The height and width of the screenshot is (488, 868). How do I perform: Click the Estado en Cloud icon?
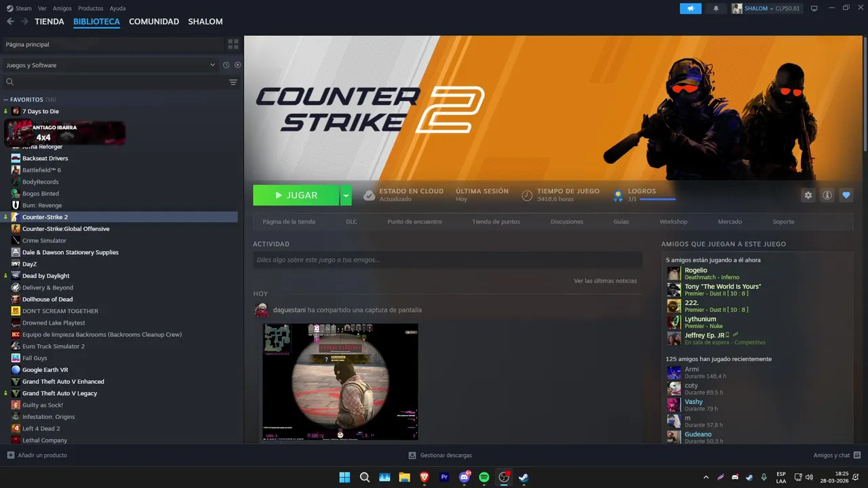click(369, 195)
